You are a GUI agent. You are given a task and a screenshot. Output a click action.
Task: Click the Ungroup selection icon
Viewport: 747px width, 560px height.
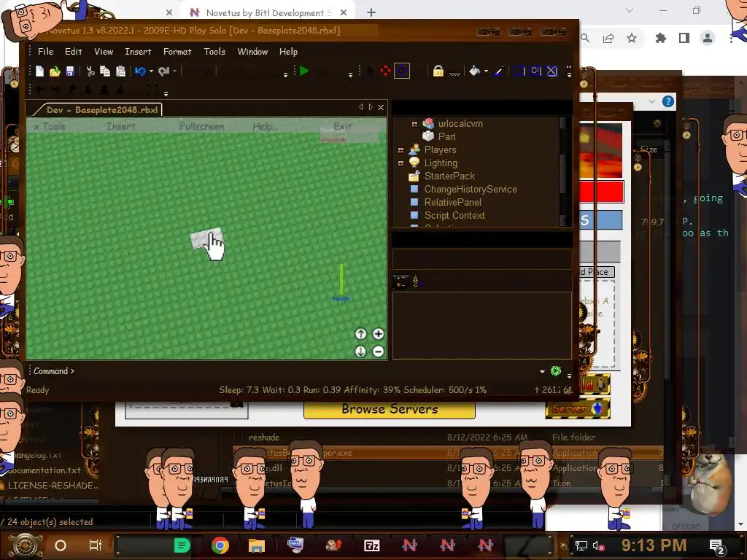click(x=536, y=71)
